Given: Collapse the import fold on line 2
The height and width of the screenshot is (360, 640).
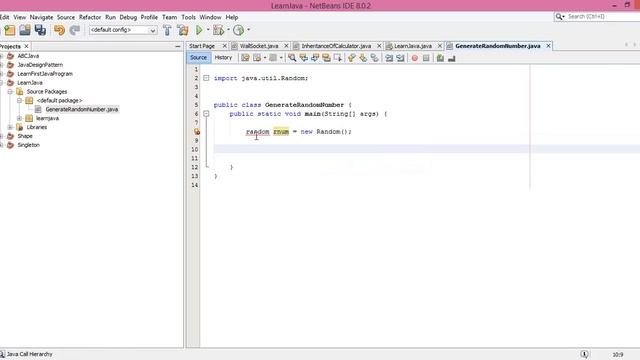Looking at the screenshot, I should 206,78.
